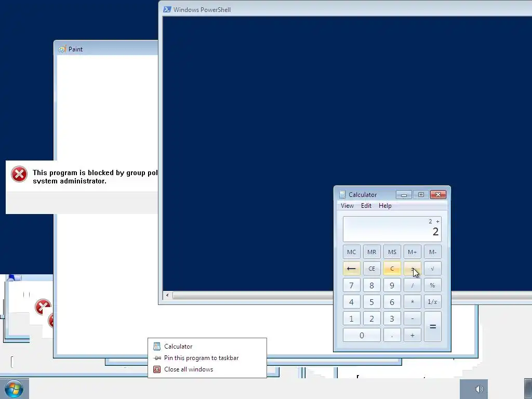This screenshot has width=532, height=399.
Task: Click the divide key in Calculator
Action: [412, 285]
